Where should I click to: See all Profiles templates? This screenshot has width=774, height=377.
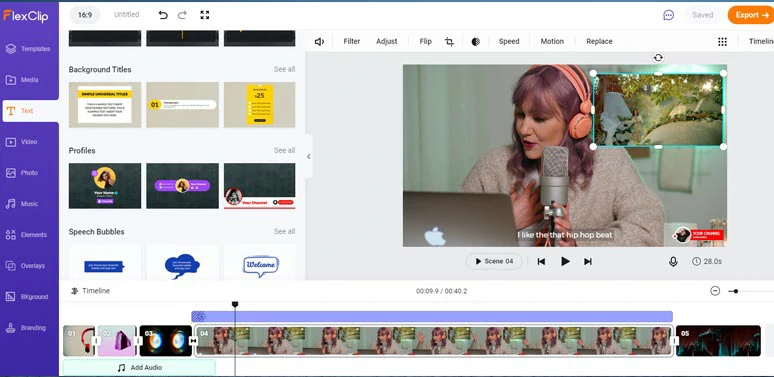click(x=284, y=150)
